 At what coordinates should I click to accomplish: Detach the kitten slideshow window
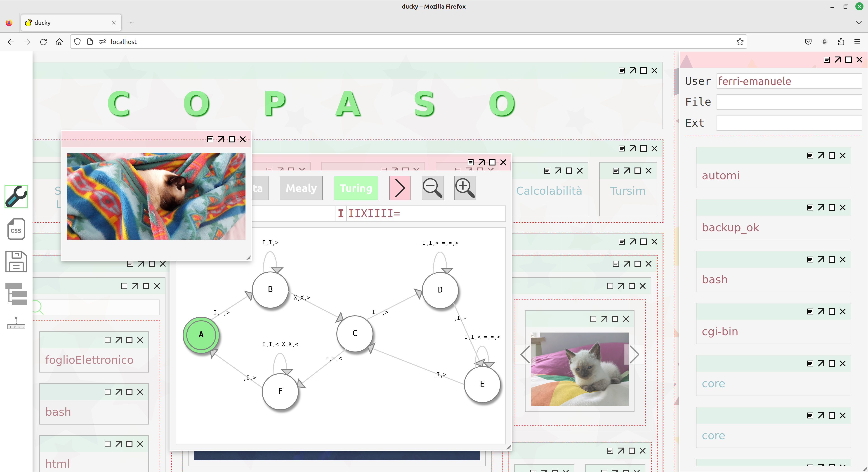tap(604, 319)
